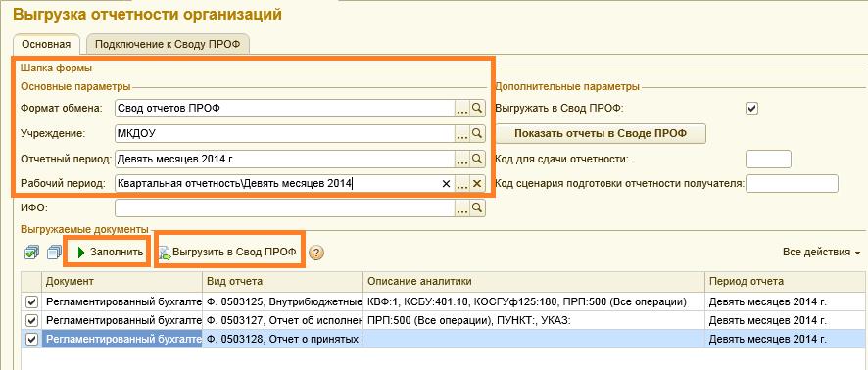Toggle Выгружать в Свод ПРОФ checkbox
The image size is (868, 370).
click(751, 109)
